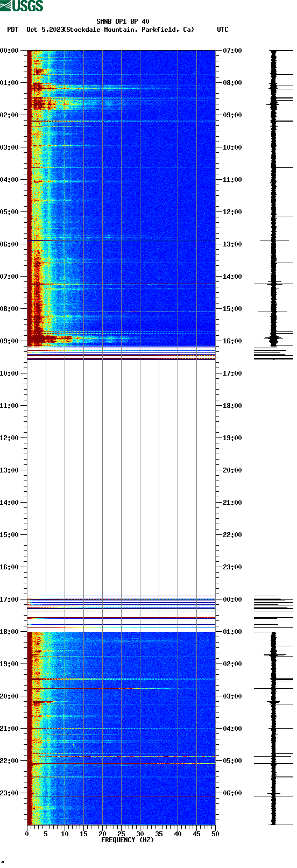Click the 00:00 PDT time label
Image resolution: width=297 pixels, height=868 pixels.
coord(10,51)
